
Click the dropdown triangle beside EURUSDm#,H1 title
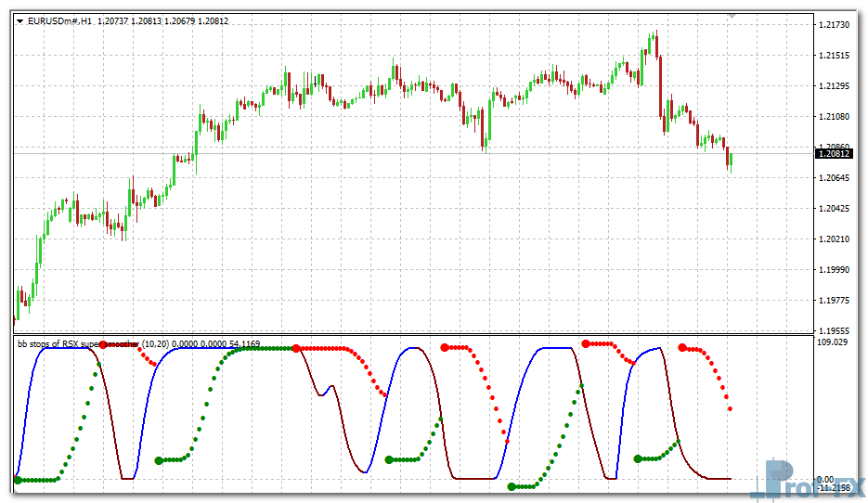coord(19,19)
